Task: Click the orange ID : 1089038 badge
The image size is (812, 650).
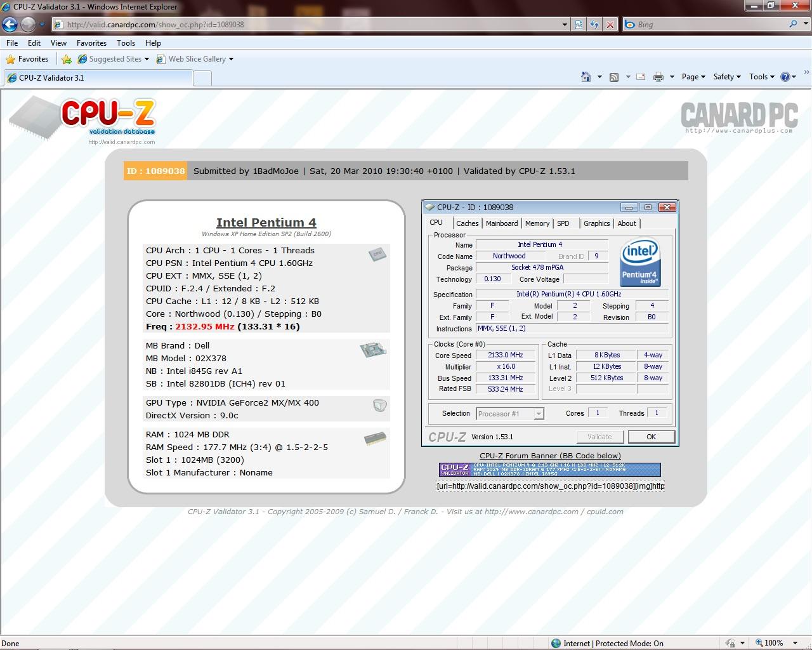Action: tap(155, 171)
